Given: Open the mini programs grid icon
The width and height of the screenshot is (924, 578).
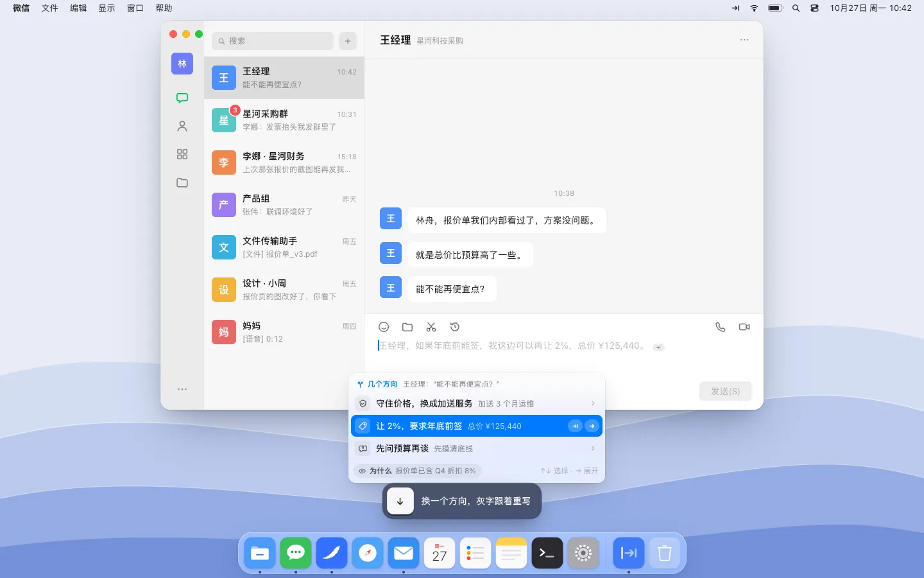Looking at the screenshot, I should coord(182,155).
